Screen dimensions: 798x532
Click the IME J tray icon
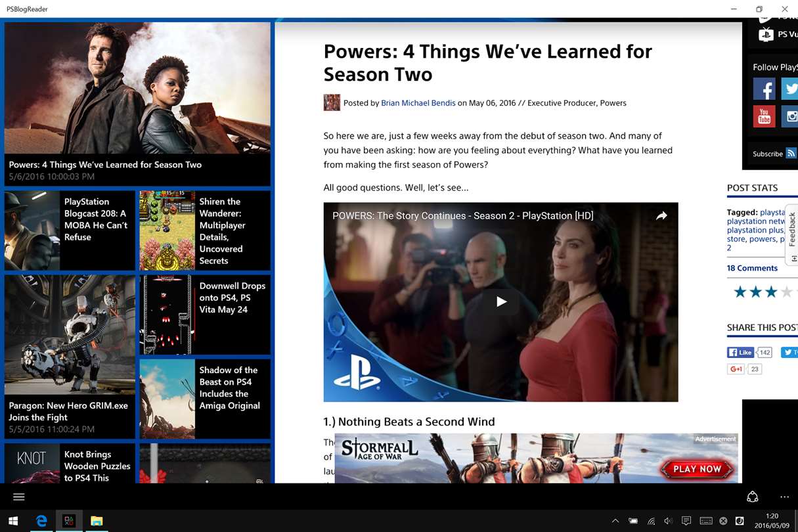pyautogui.click(x=739, y=521)
